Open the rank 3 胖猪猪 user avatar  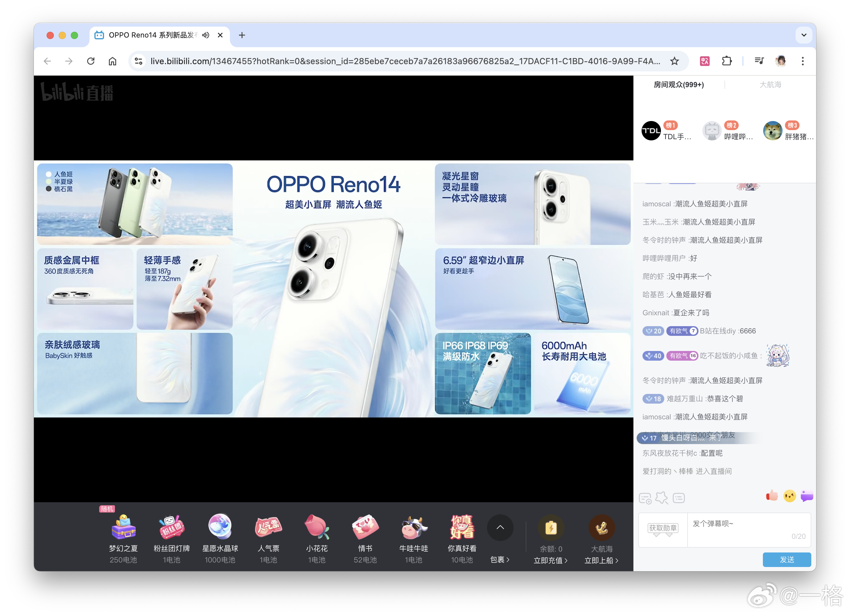coord(773,131)
